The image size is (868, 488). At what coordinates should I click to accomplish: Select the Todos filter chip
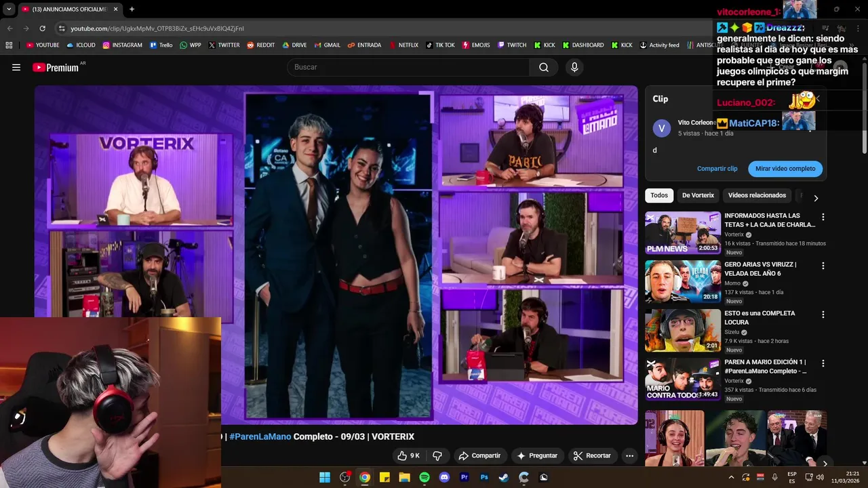pyautogui.click(x=659, y=195)
